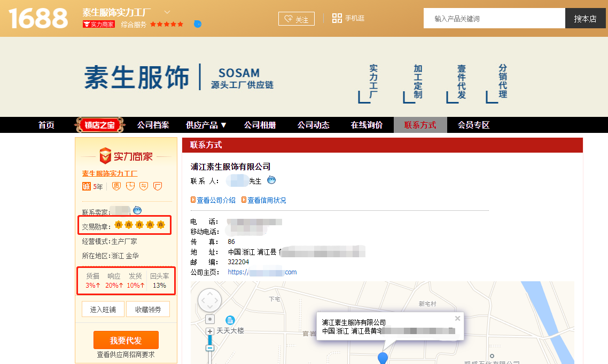Open the 公司相册 tab

tap(260, 125)
